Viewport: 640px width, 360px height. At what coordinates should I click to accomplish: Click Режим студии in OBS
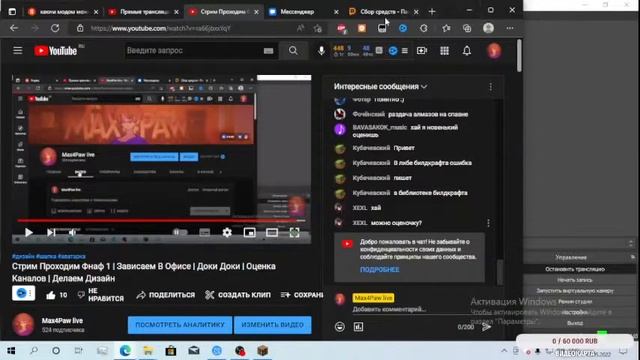point(575,302)
